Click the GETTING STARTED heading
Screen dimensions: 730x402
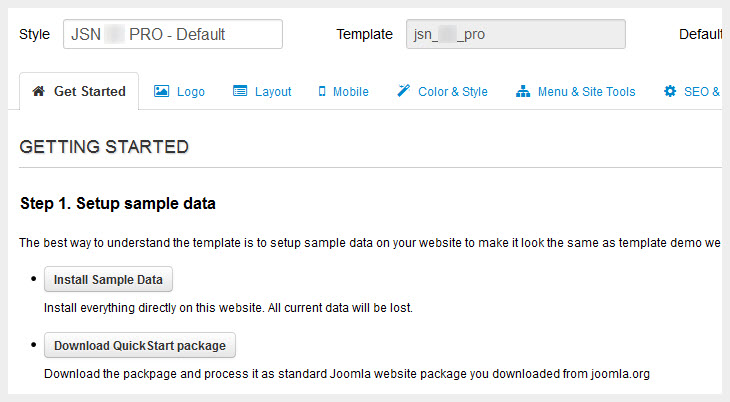pyautogui.click(x=104, y=147)
